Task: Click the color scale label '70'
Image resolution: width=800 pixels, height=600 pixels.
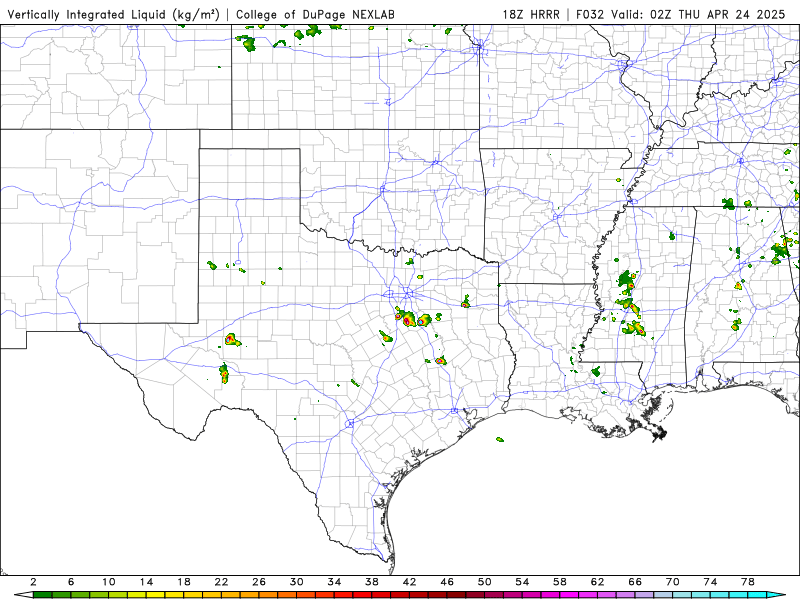Action: click(673, 582)
